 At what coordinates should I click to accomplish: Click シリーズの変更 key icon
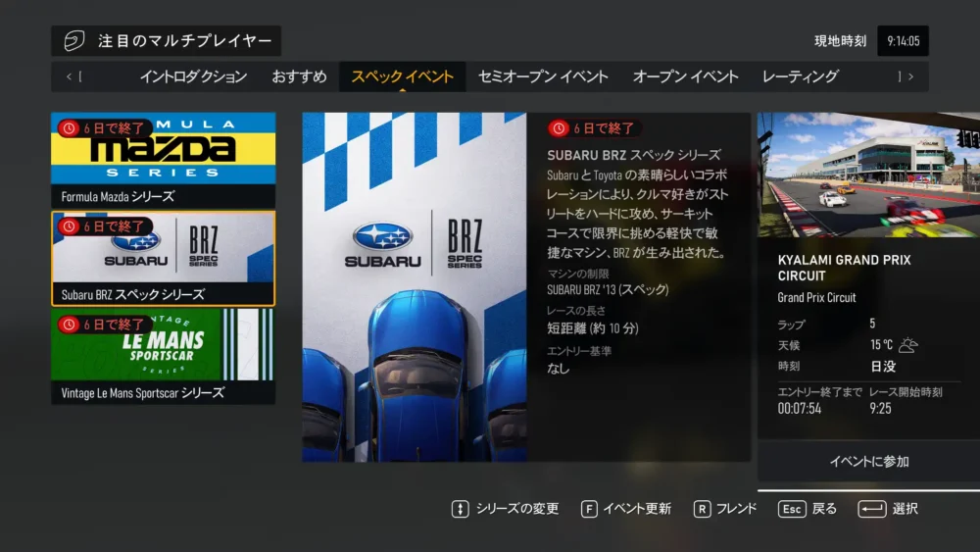tap(460, 509)
